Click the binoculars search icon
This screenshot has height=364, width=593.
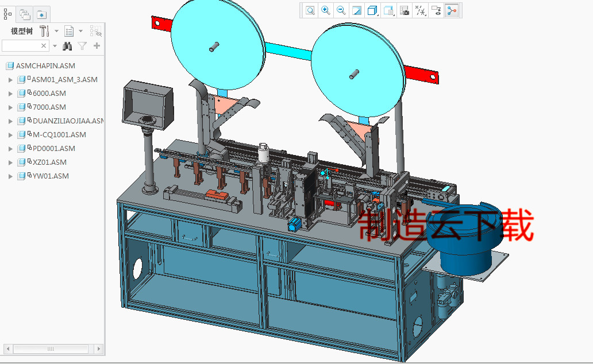click(x=67, y=46)
